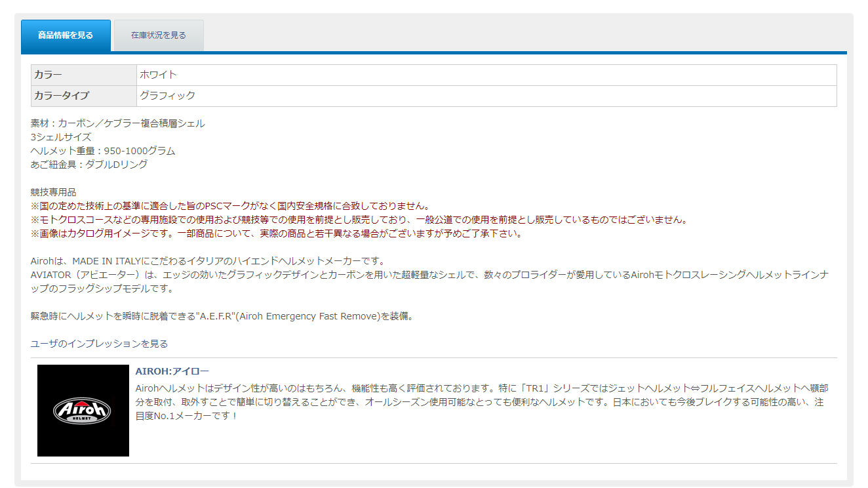This screenshot has height=488, width=868.
Task: Click the Airoh helmet logo image
Action: click(x=83, y=411)
